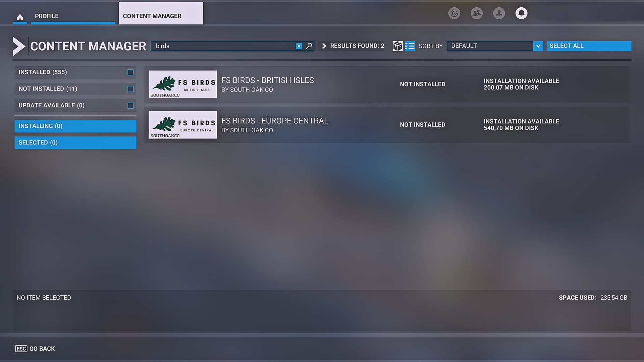Click the search magnifier icon

[x=308, y=46]
